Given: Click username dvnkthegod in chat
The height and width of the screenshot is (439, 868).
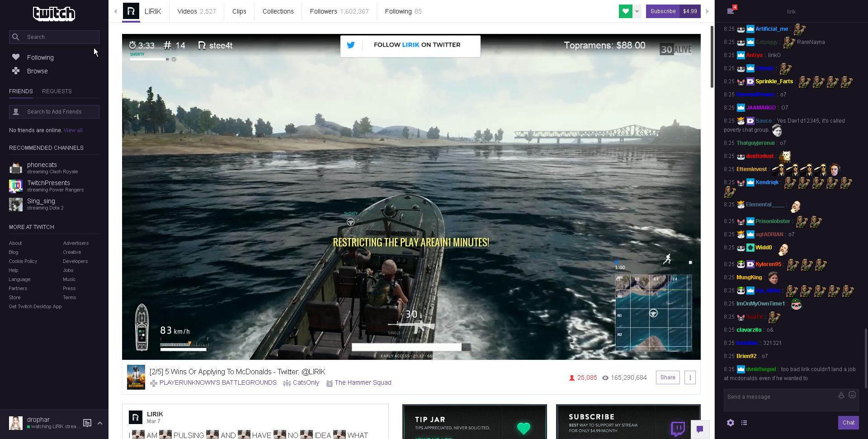Looking at the screenshot, I should tap(761, 369).
